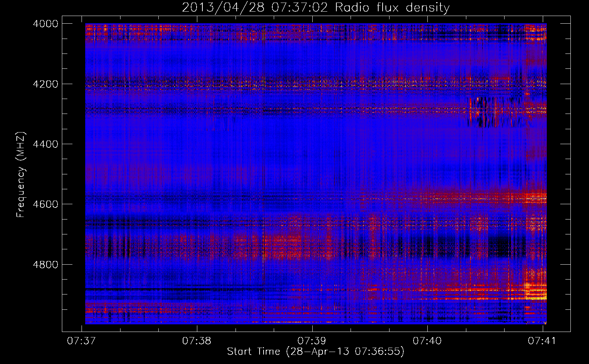
Task: Select the 4400 frequency tick label
Action: tap(46, 144)
